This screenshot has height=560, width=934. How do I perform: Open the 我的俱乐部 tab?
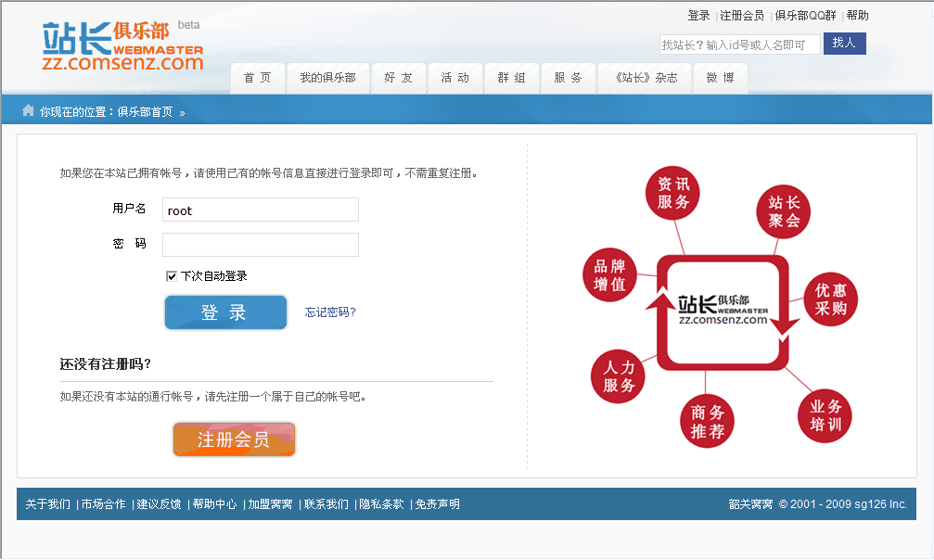coord(327,78)
